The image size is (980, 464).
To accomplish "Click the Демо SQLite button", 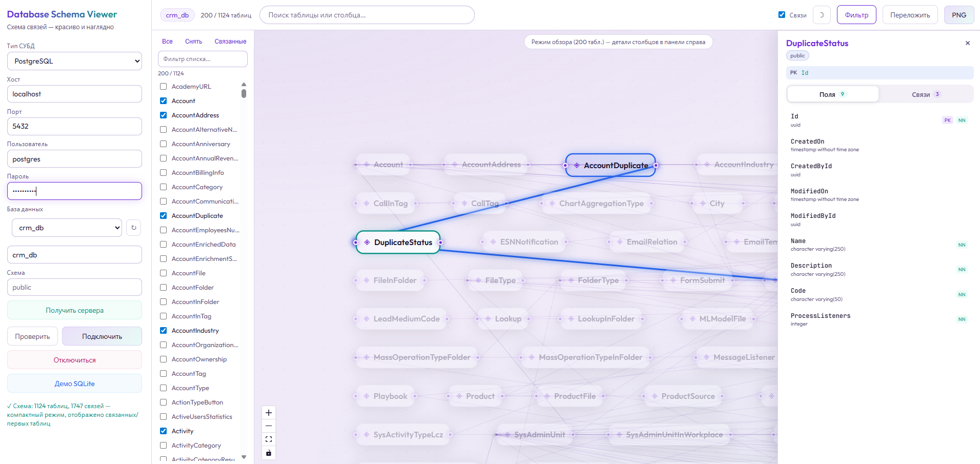I will 74,384.
